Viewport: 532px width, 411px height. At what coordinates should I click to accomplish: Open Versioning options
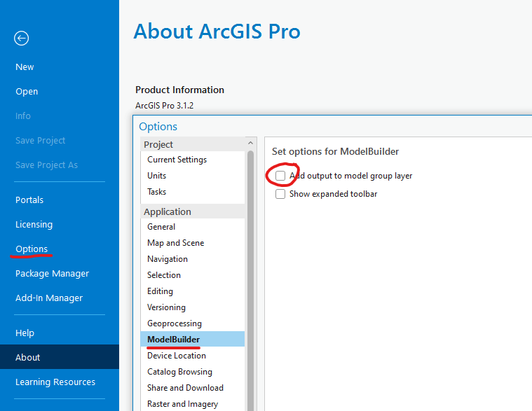point(192,307)
